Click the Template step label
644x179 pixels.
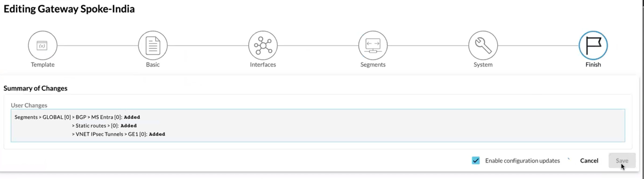pyautogui.click(x=42, y=64)
